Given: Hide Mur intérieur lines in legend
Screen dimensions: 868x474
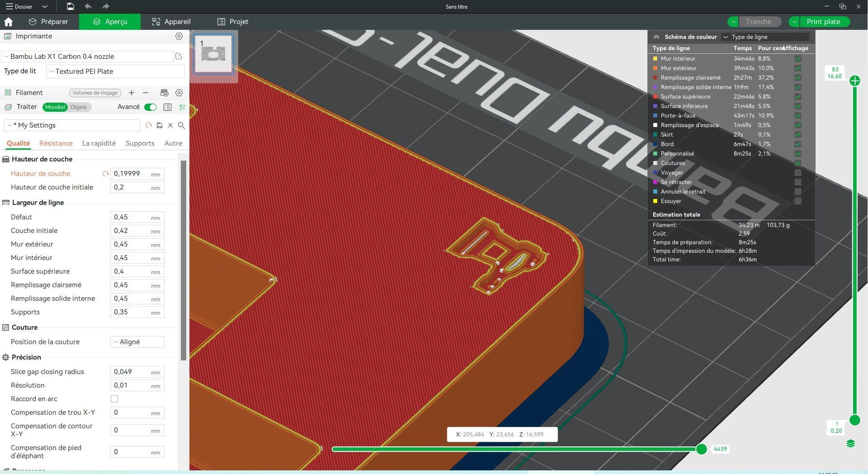Looking at the screenshot, I should pos(798,59).
